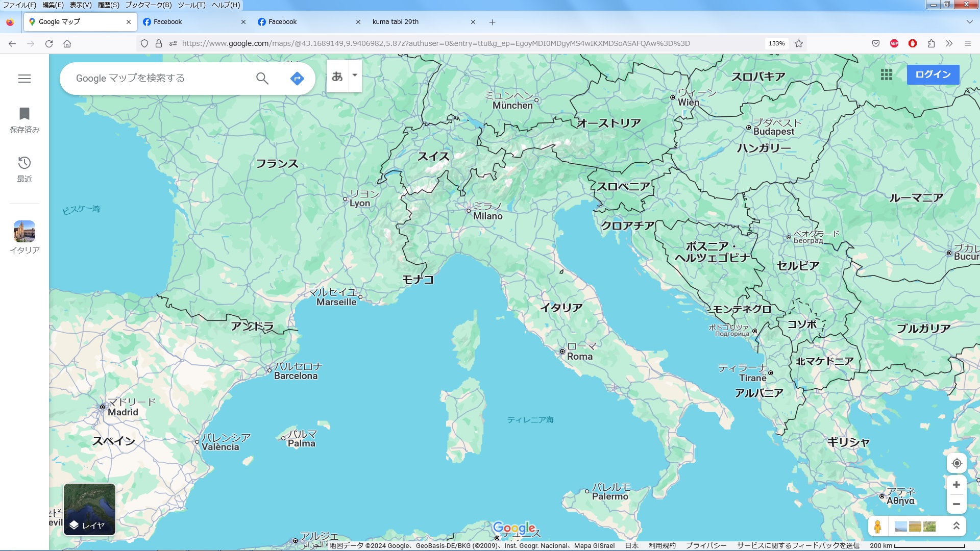Open the プライバシー link in footer
This screenshot has width=980, height=551.
(x=706, y=545)
